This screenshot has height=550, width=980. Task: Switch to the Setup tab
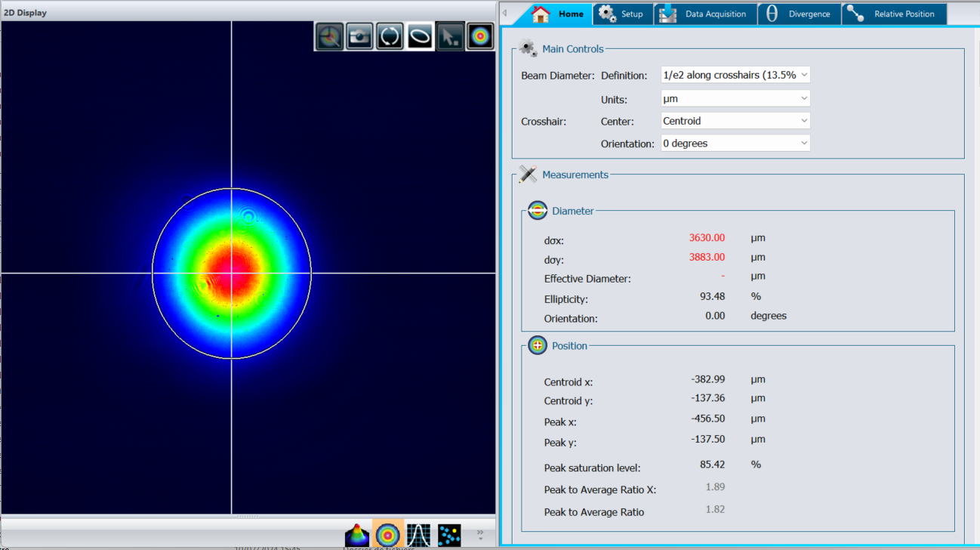point(623,14)
